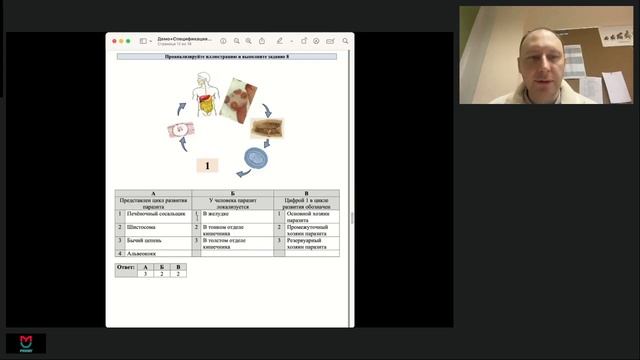Click the presenter's webcam video tile
This screenshot has height=360, width=640.
coord(546,55)
